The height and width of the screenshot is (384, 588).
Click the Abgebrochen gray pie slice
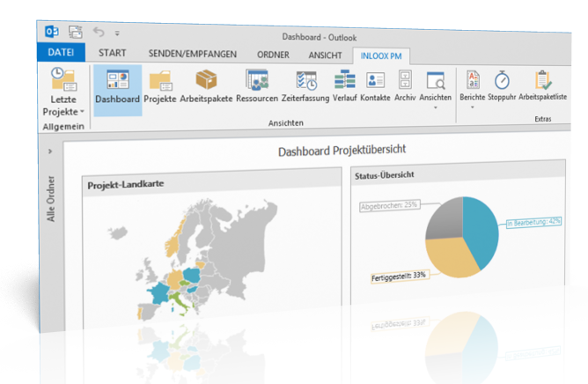[x=445, y=218]
